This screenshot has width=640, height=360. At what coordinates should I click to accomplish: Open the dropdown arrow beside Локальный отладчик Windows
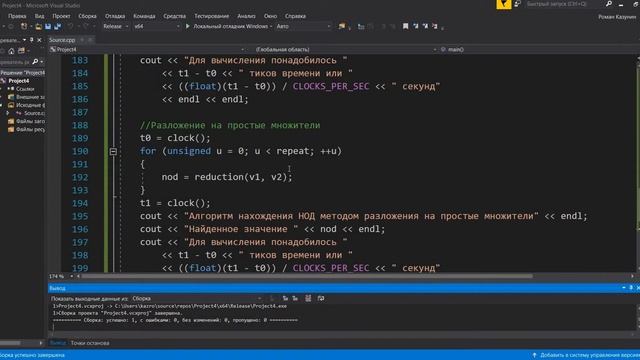click(x=271, y=26)
